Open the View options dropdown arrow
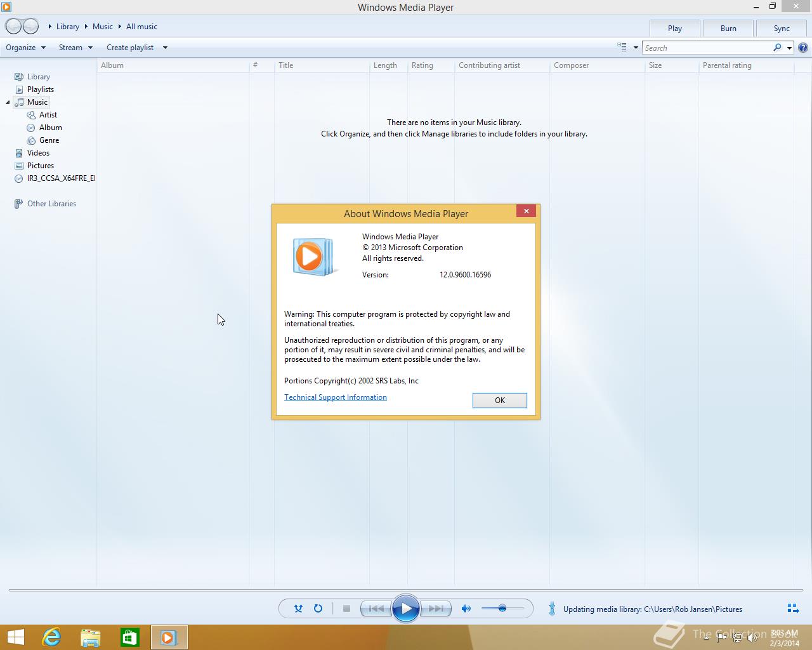This screenshot has width=812, height=650. 636,48
